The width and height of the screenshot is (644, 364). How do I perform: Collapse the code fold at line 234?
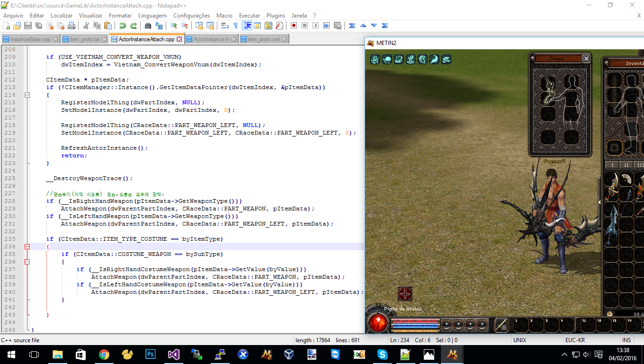(x=27, y=246)
